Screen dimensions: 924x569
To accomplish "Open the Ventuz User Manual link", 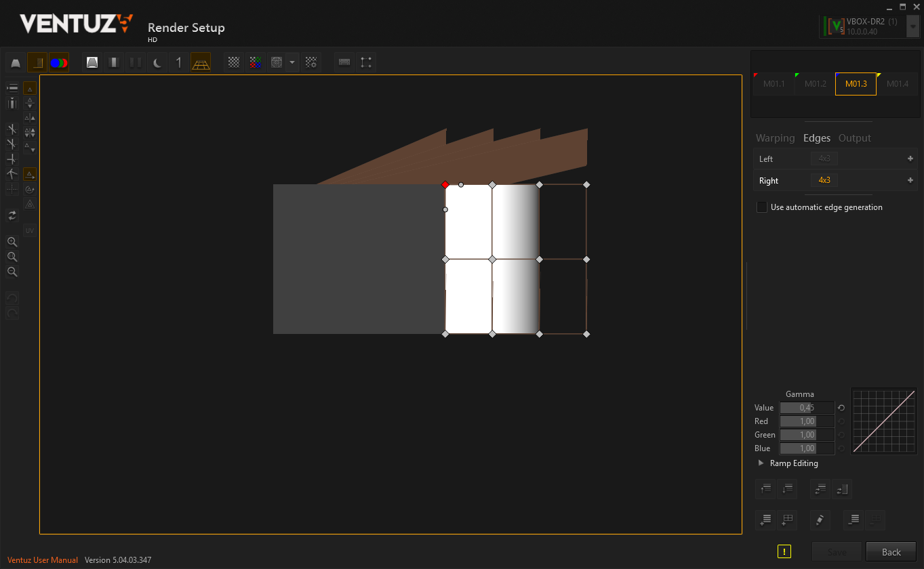I will click(43, 560).
